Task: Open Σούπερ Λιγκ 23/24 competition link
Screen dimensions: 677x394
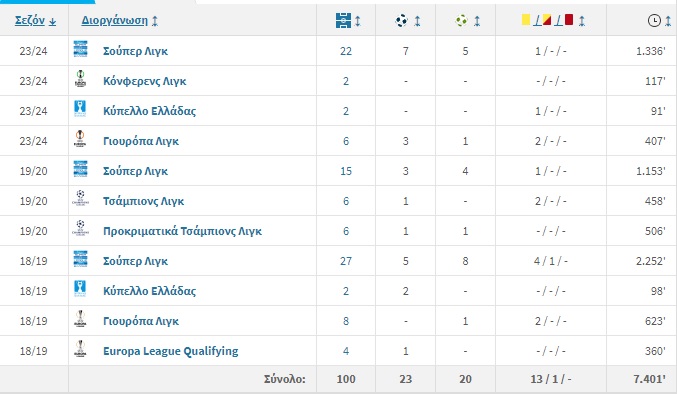Action: point(135,51)
